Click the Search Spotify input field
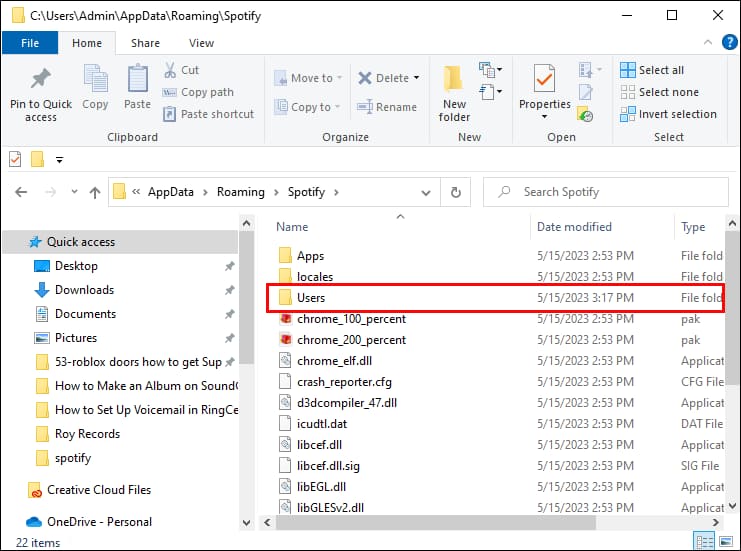The height and width of the screenshot is (551, 741). coord(605,192)
